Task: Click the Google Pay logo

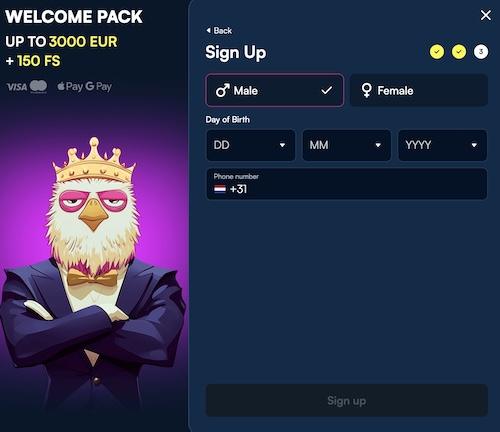Action: tap(98, 87)
